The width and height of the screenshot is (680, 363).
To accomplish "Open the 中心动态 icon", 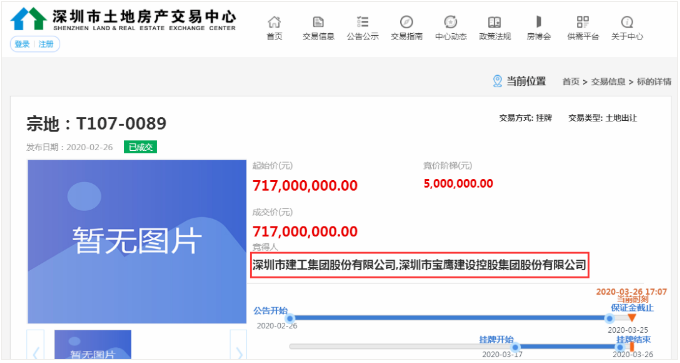I will tap(451, 22).
